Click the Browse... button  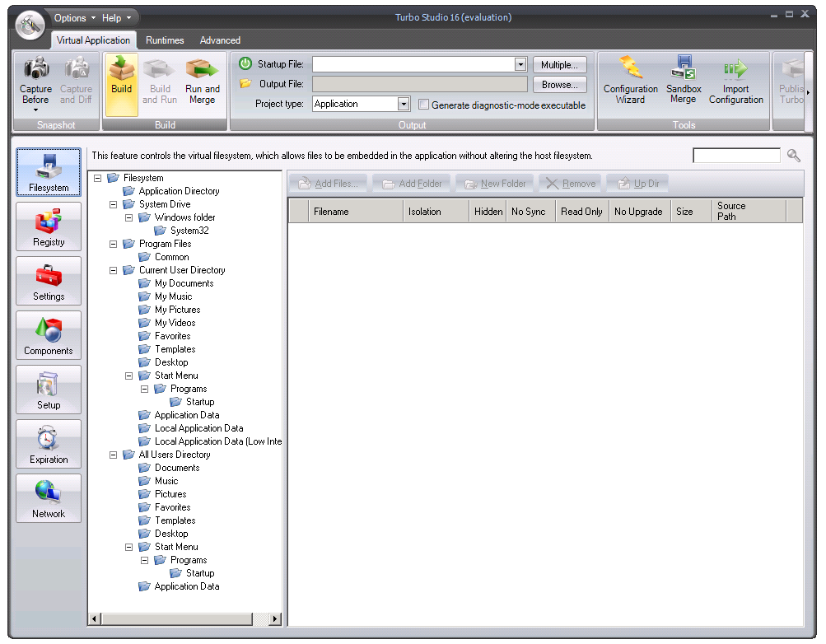(559, 85)
